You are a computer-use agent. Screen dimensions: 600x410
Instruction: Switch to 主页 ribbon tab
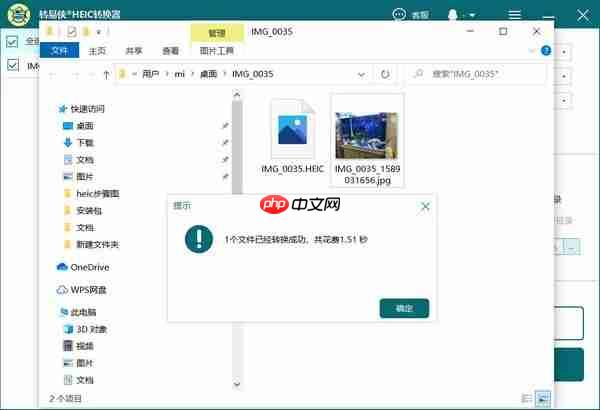tap(97, 51)
